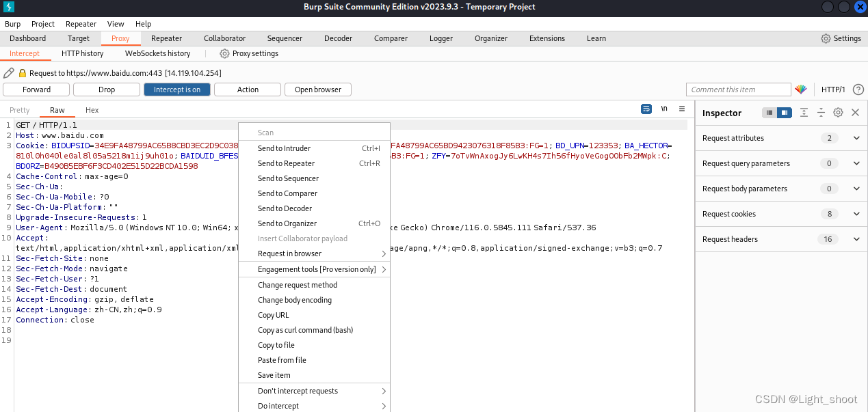Open the Help menu

click(x=144, y=24)
